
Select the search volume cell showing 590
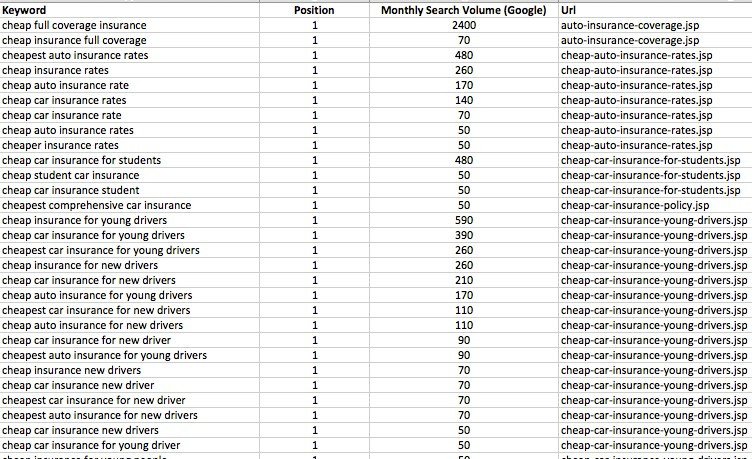click(x=464, y=220)
